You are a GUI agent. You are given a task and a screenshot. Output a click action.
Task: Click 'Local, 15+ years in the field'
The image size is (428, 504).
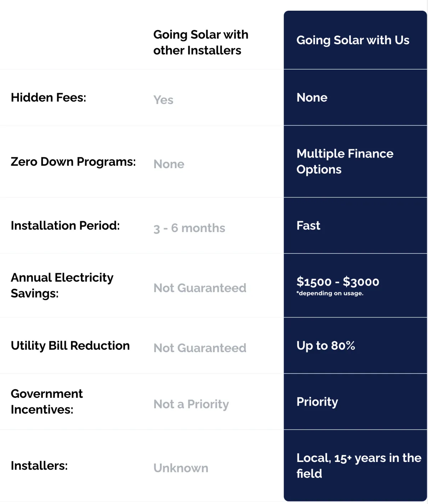[x=359, y=466]
